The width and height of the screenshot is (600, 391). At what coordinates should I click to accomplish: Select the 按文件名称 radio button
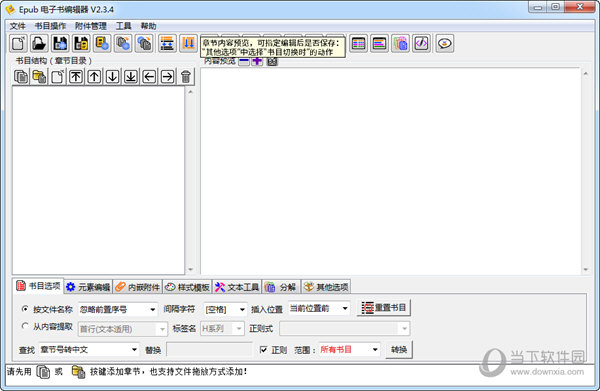pos(25,308)
